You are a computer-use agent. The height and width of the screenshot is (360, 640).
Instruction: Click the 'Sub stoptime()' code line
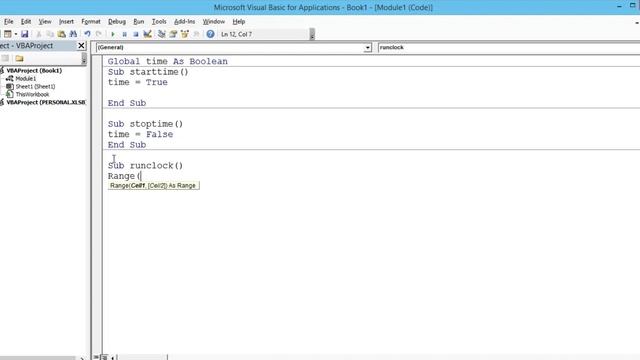(x=145, y=124)
